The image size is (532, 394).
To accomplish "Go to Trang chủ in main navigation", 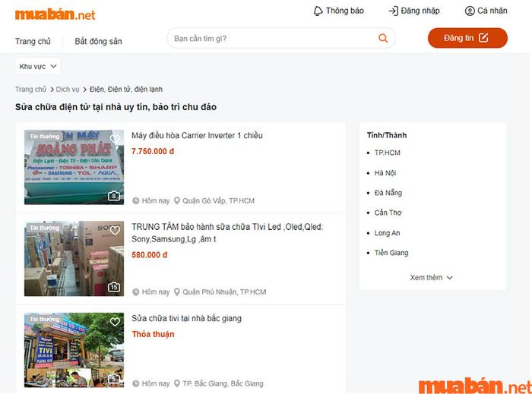I will point(33,41).
